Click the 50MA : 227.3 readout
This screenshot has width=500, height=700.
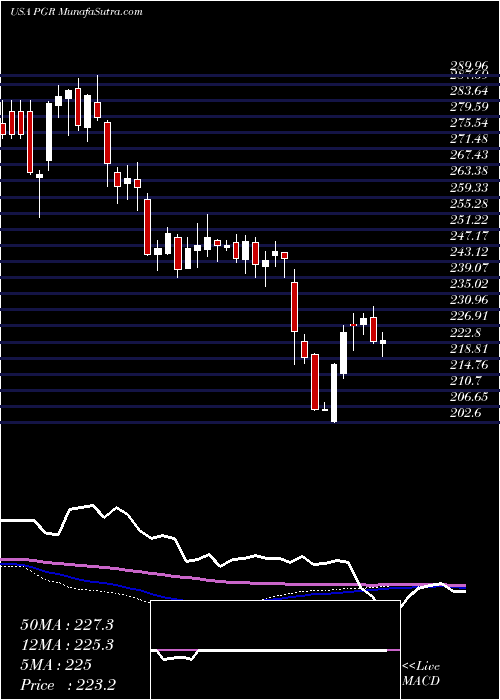[67, 625]
